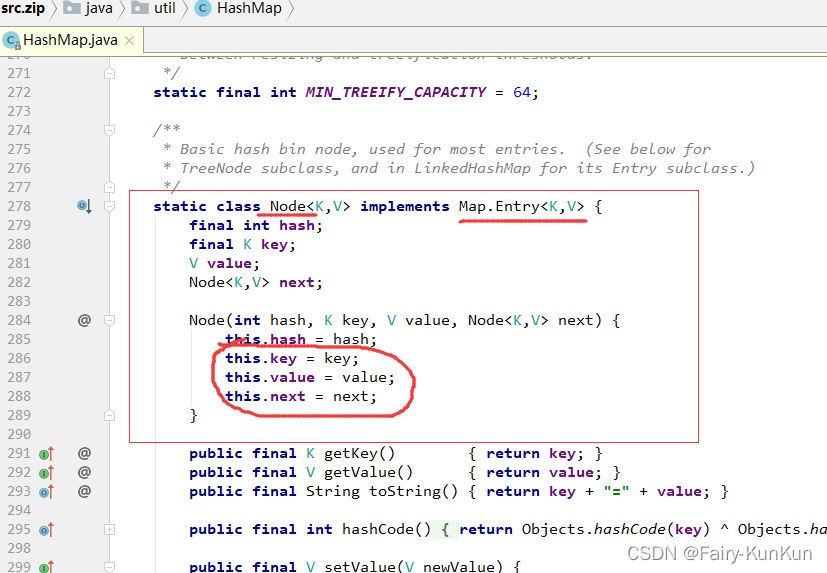Collapse the setValue method fold on line 299

click(110, 567)
